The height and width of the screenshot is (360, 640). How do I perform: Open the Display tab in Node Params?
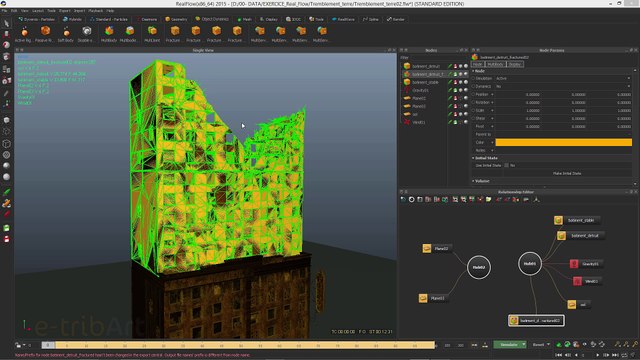tap(514, 64)
